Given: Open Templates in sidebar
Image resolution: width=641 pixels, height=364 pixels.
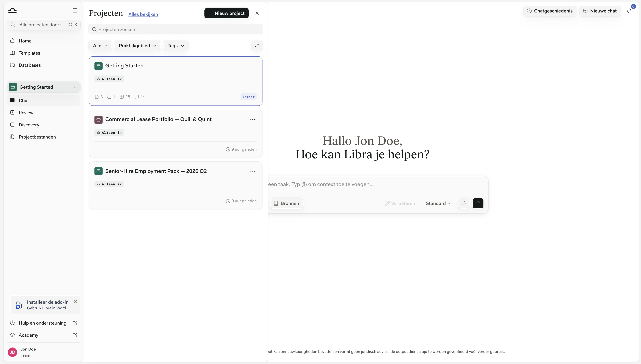Looking at the screenshot, I should [44, 53].
